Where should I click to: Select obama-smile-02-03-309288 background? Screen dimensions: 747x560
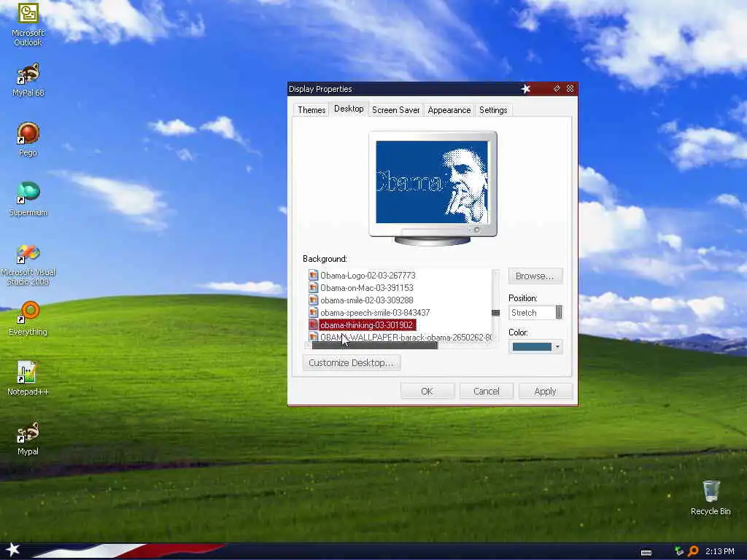pyautogui.click(x=366, y=300)
